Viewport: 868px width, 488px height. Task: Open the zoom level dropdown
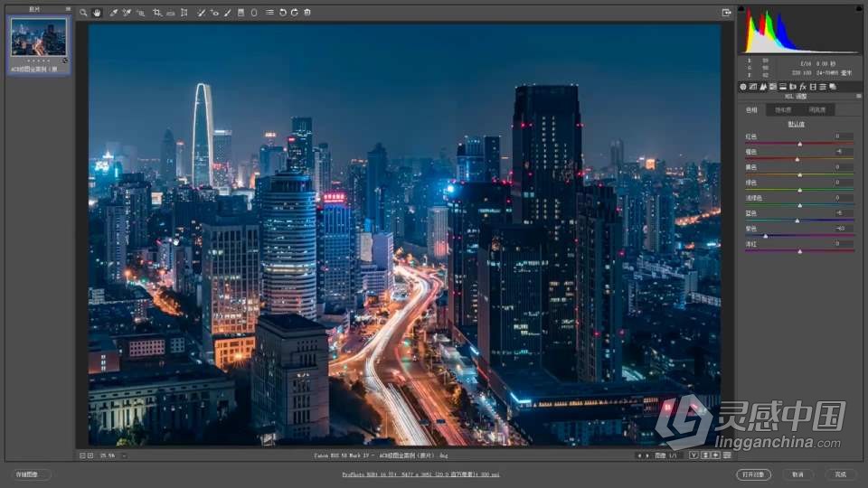(x=124, y=455)
